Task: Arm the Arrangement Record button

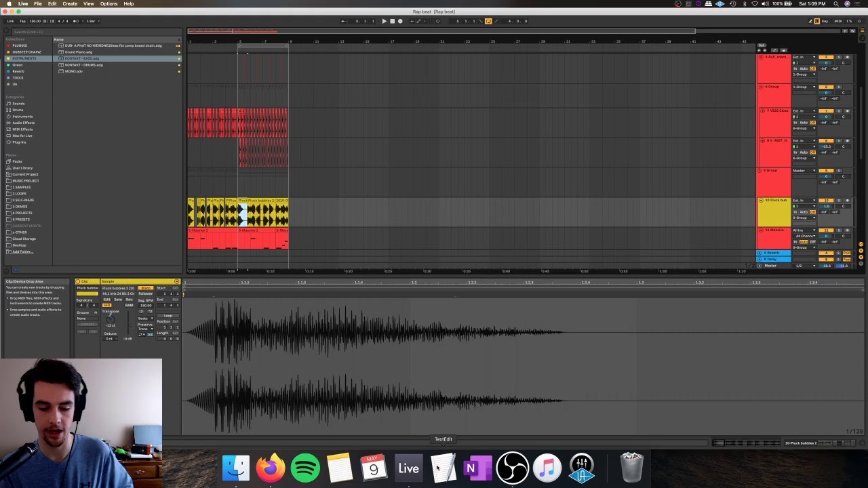Action: click(400, 21)
